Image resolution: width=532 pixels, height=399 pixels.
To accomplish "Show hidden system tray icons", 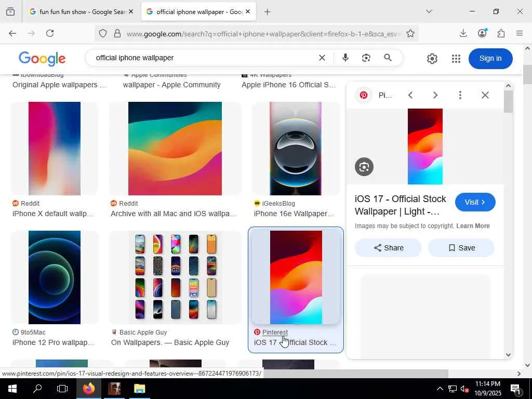I will 440,389.
